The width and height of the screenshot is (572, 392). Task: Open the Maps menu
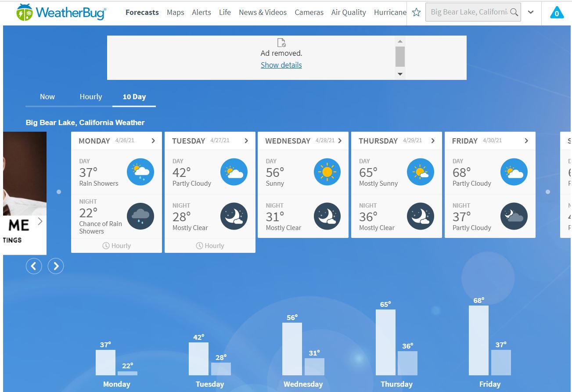point(175,12)
